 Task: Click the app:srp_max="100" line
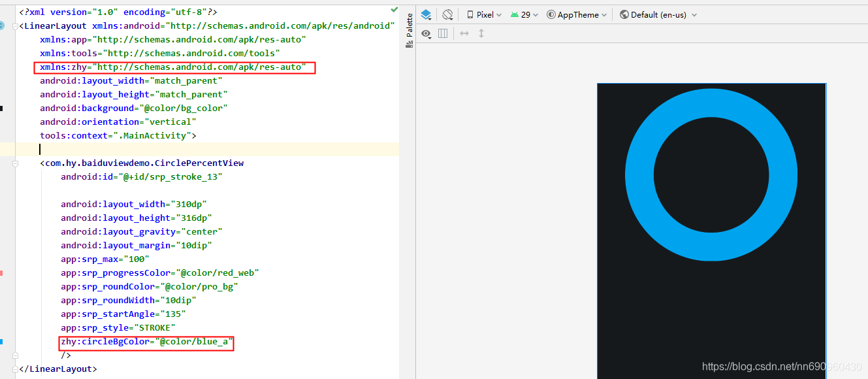point(105,259)
